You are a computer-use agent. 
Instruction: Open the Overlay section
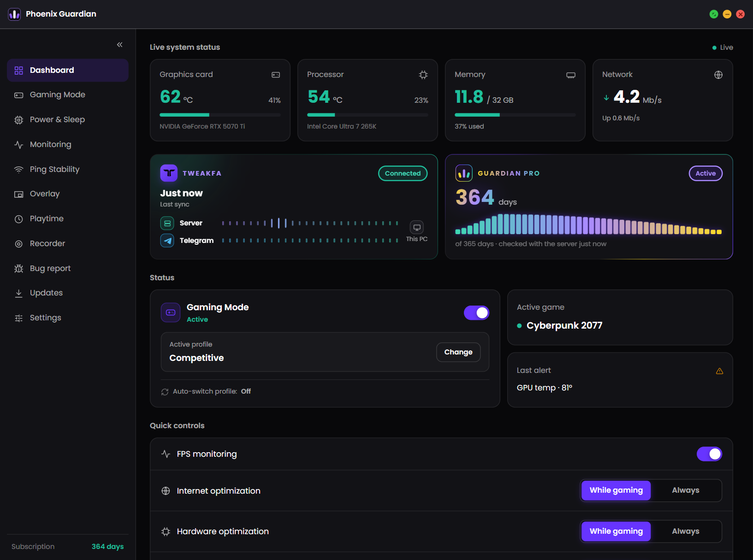click(68, 194)
